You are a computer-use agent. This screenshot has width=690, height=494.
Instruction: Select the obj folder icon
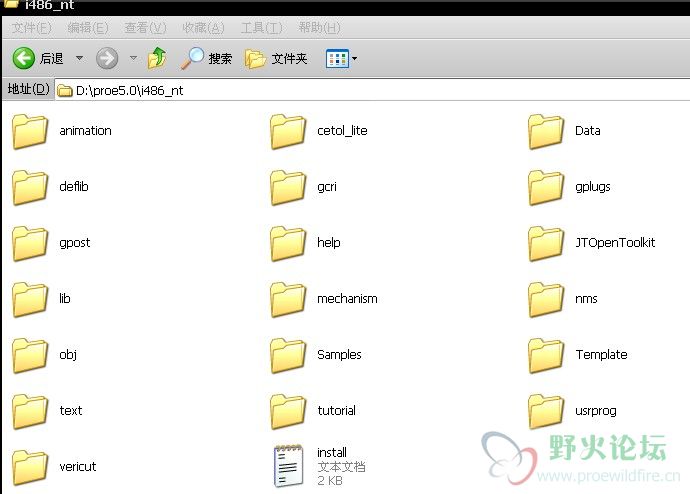tap(30, 355)
